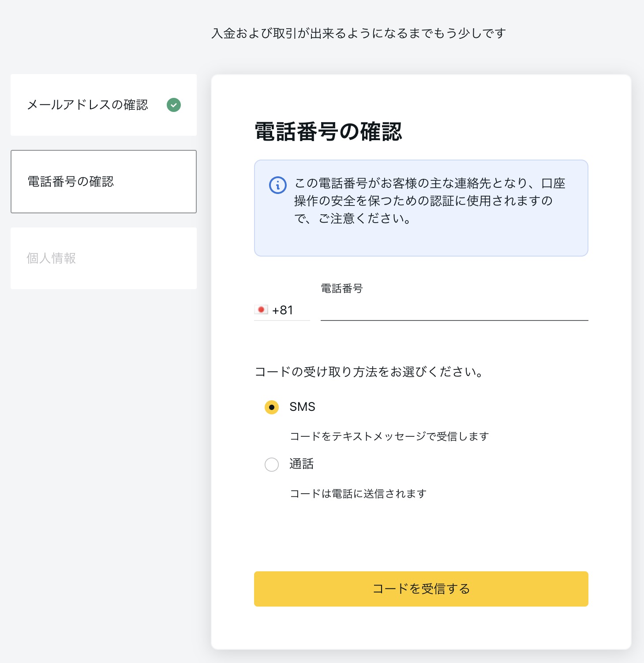Click the コードは電話に送信されます description
644x663 pixels.
358,494
